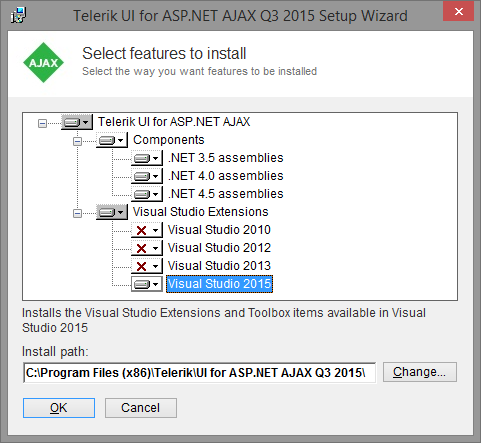This screenshot has width=481, height=443.
Task: Select .NET 4.5 assemblies in the tree
Action: pyautogui.click(x=226, y=194)
